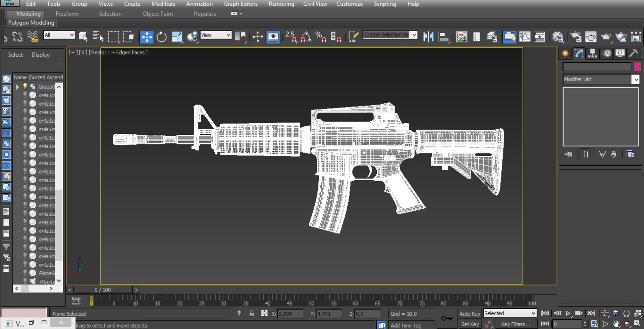Screen dimensions: 644x329
Task: Open the Selected key filter dropdown
Action: (x=510, y=313)
